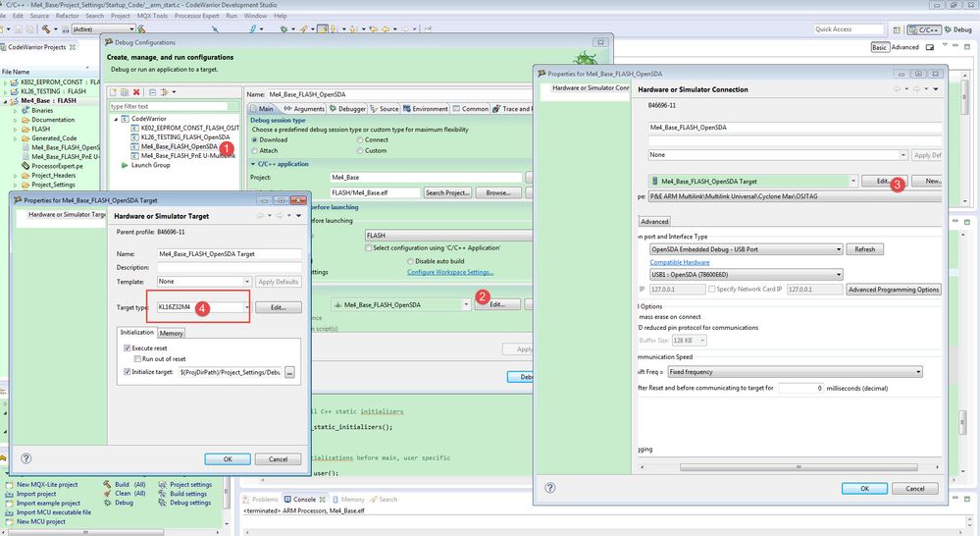The height and width of the screenshot is (536, 980).
Task: Click the Quick Access search field
Action: pyautogui.click(x=849, y=29)
